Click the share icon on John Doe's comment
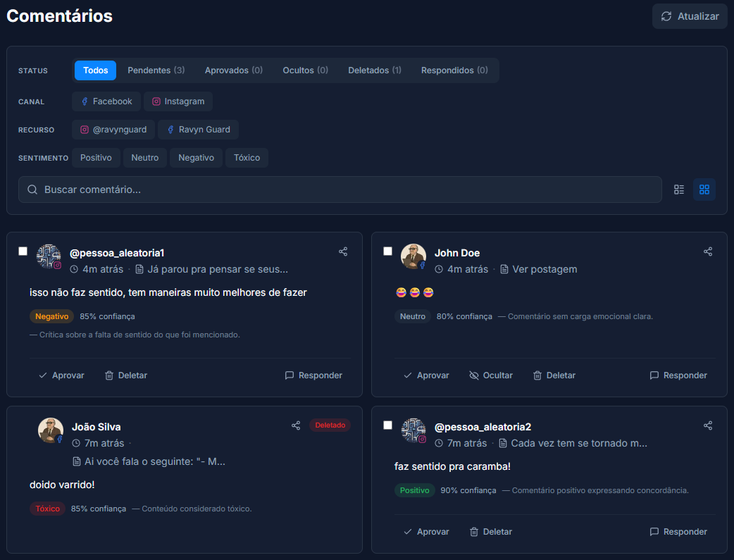 (x=708, y=251)
